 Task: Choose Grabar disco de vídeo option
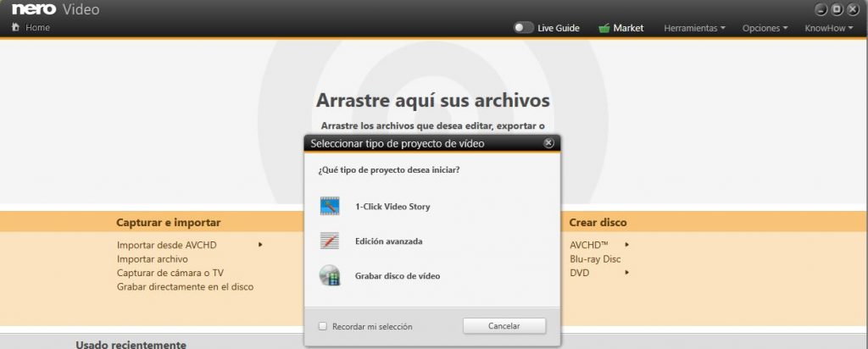pos(398,276)
